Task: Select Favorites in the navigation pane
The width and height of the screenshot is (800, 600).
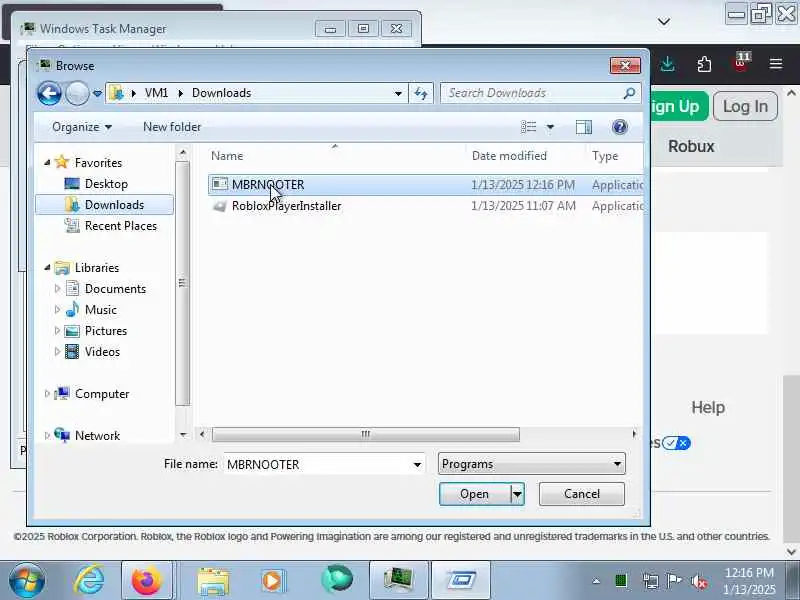Action: pos(98,163)
